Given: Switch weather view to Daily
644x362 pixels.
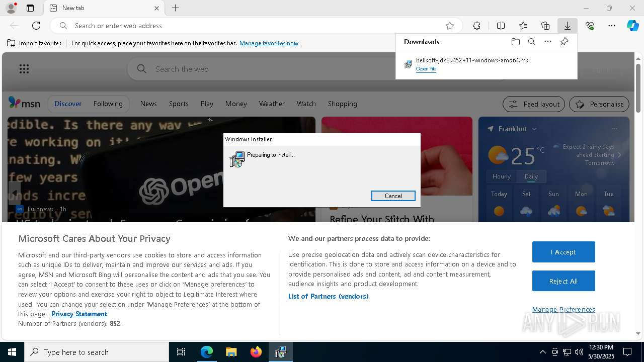Looking at the screenshot, I should pyautogui.click(x=531, y=176).
